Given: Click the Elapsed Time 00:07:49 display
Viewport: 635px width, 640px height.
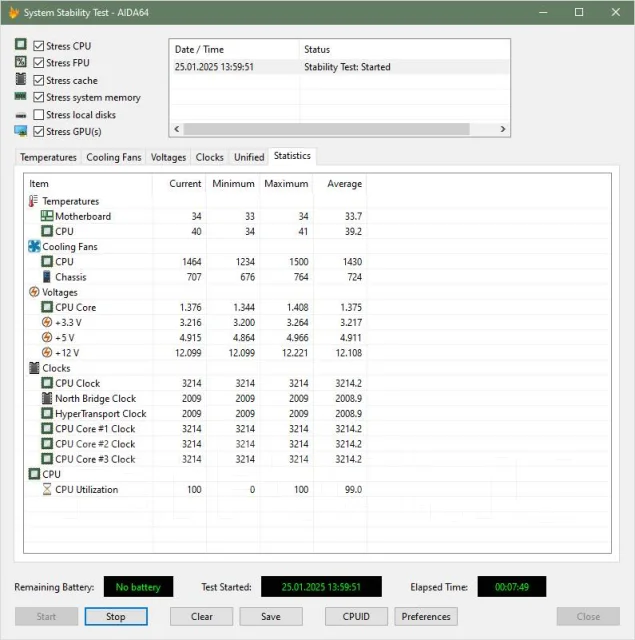Looking at the screenshot, I should (512, 587).
